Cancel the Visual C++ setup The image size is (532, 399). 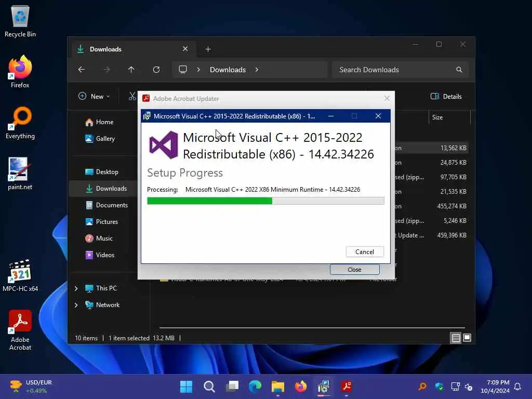click(x=365, y=252)
